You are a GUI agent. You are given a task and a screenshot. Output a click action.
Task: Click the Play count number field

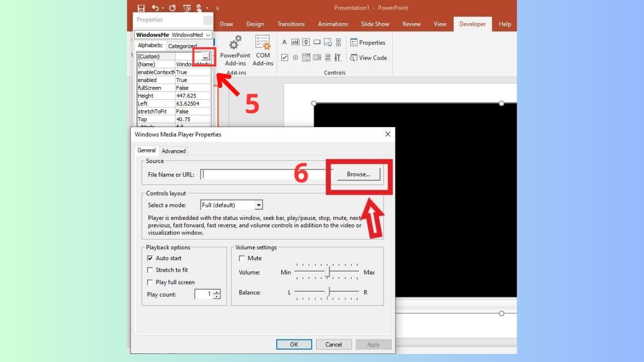[x=204, y=294]
